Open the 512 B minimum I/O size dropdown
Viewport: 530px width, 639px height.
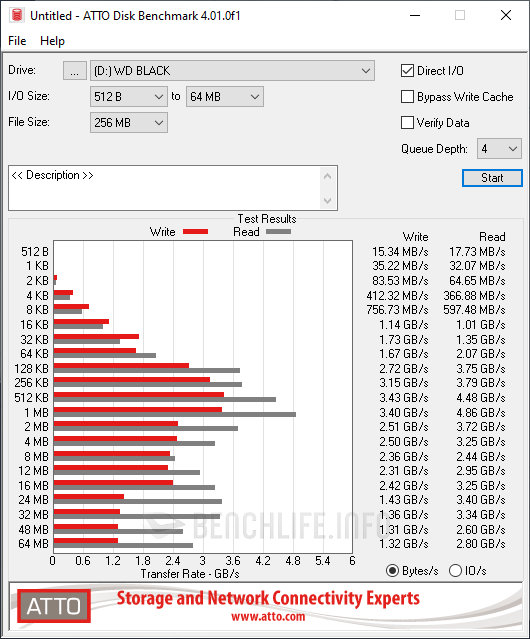pos(129,97)
